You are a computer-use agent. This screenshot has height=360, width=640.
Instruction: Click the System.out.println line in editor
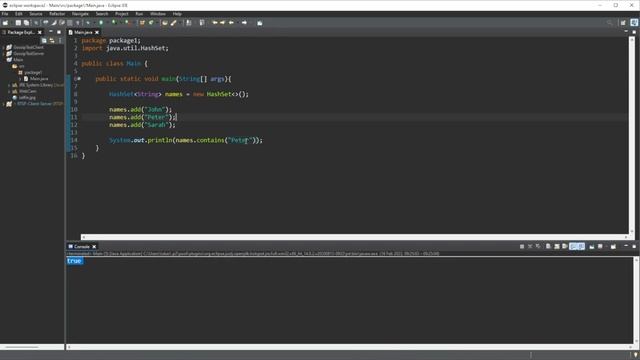[x=186, y=140]
